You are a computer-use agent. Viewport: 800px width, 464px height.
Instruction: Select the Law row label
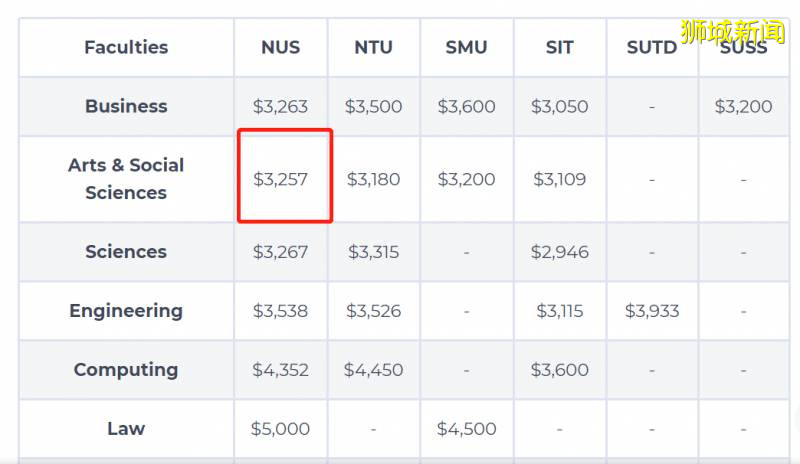[x=126, y=428]
